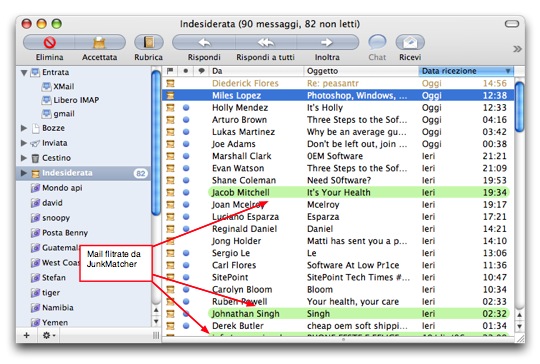The height and width of the screenshot is (364, 540).
Task: Expand the Inviata folder triangle
Action: 24,143
